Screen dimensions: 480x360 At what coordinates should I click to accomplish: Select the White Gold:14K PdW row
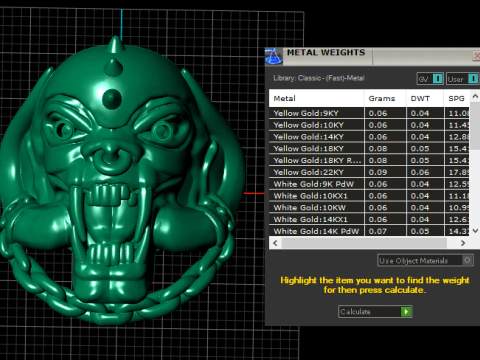(369, 231)
